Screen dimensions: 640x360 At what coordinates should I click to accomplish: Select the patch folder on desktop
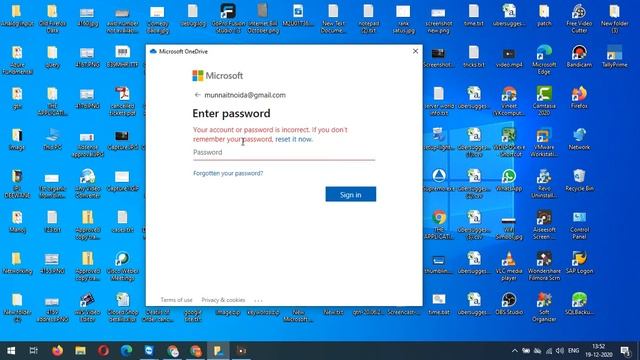tap(544, 16)
